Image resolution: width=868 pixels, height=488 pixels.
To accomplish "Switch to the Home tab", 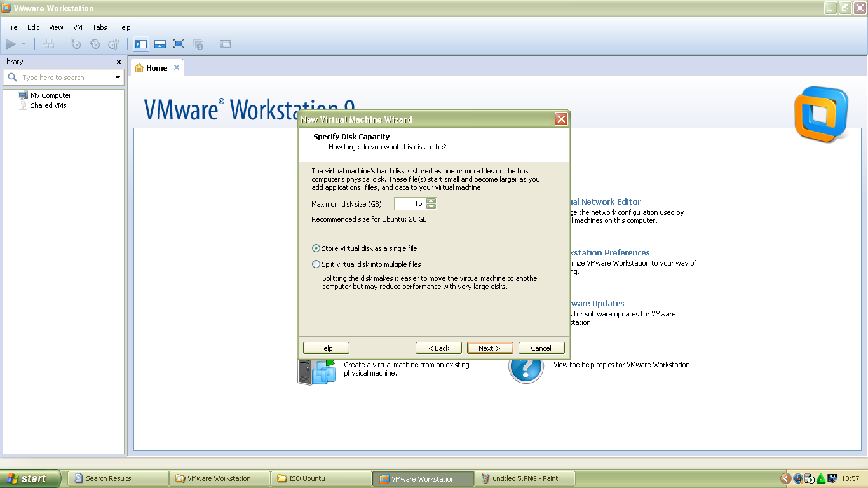I will point(157,68).
